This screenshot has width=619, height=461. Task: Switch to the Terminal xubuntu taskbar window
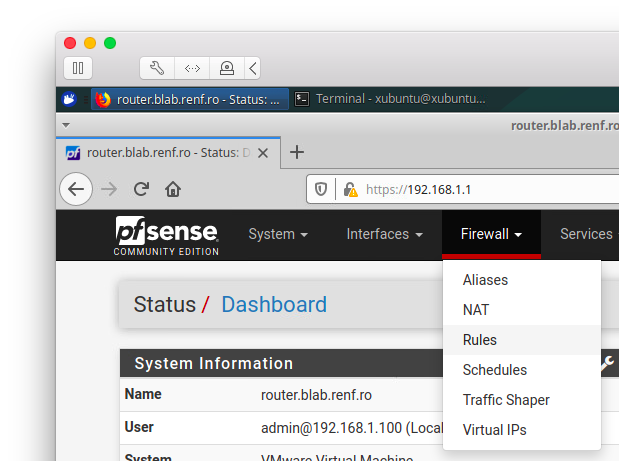pyautogui.click(x=391, y=99)
